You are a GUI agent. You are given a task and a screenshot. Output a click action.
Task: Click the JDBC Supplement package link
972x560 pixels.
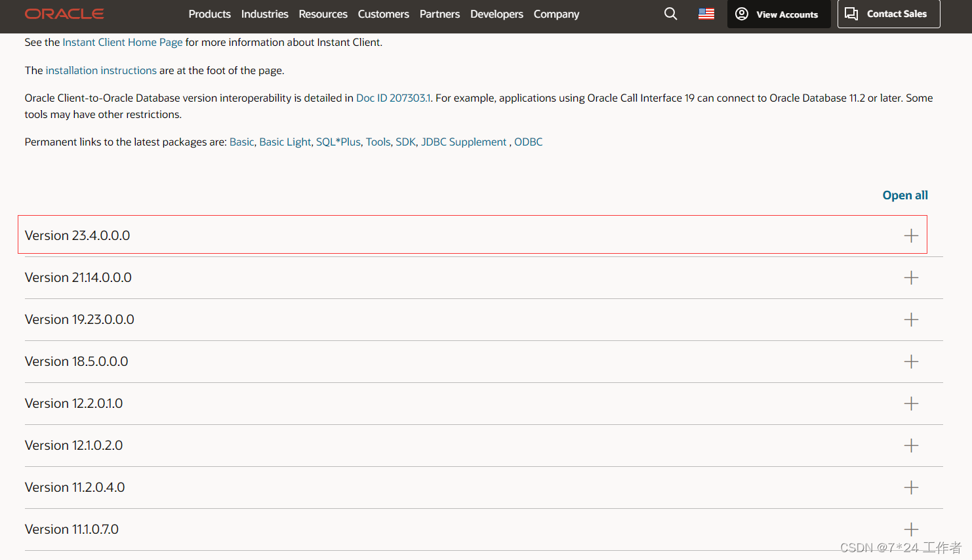point(464,142)
